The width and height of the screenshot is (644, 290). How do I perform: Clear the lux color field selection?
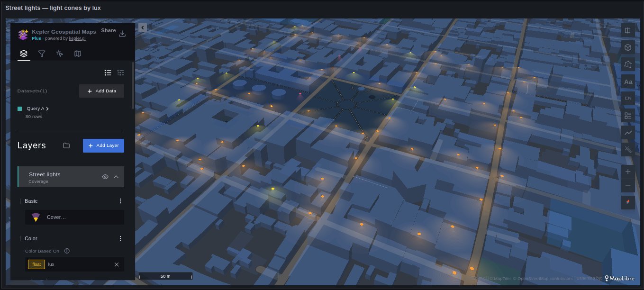[x=117, y=264]
